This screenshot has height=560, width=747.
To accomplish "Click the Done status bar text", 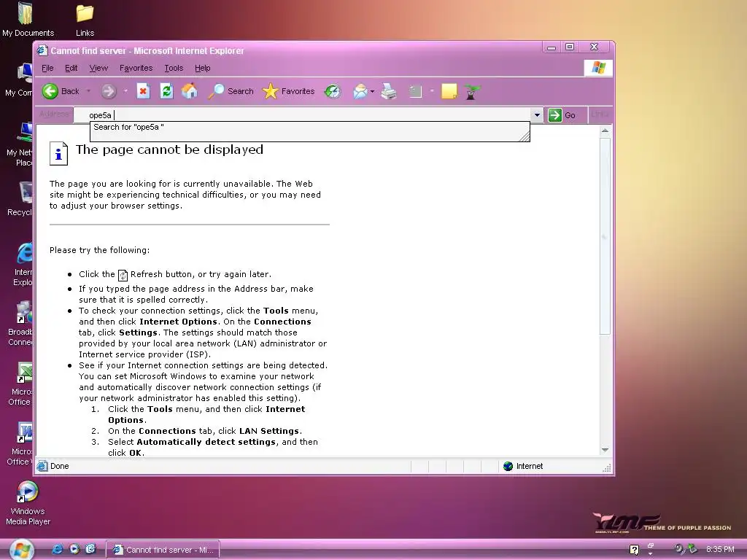I will tap(60, 466).
